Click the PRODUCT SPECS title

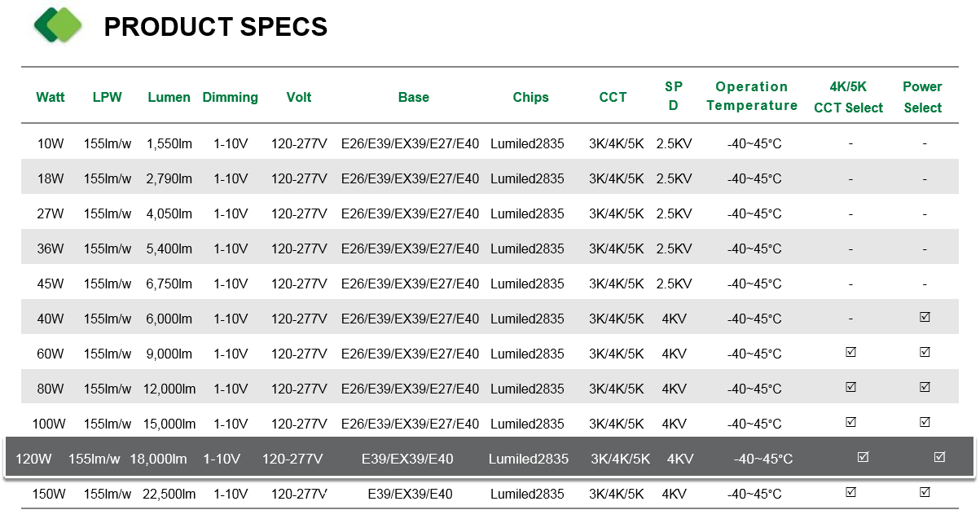(216, 27)
